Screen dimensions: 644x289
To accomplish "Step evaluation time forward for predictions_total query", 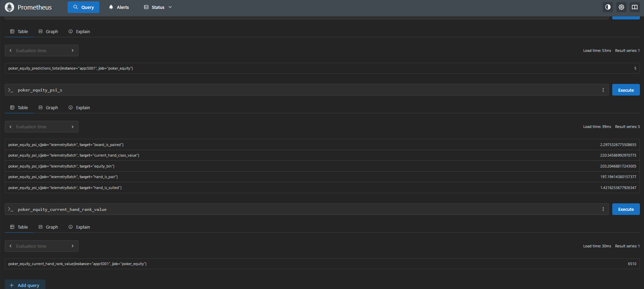I will (72, 50).
